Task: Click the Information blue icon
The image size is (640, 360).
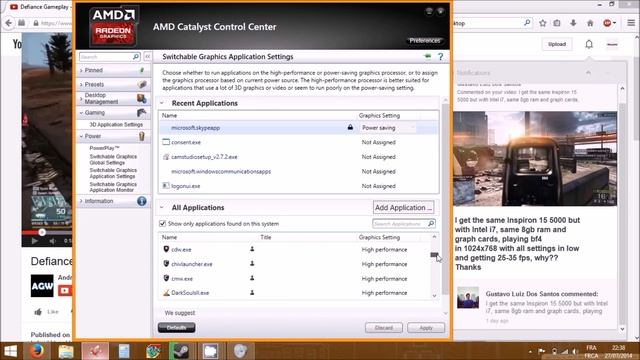Action: click(x=142, y=201)
